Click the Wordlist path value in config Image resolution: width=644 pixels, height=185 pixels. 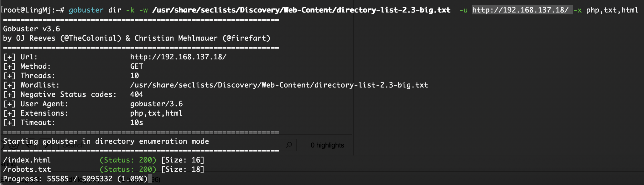pos(279,85)
